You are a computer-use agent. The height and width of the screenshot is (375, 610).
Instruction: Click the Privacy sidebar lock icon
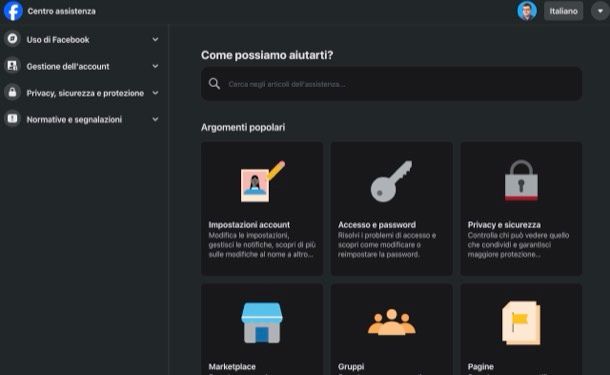[12, 93]
